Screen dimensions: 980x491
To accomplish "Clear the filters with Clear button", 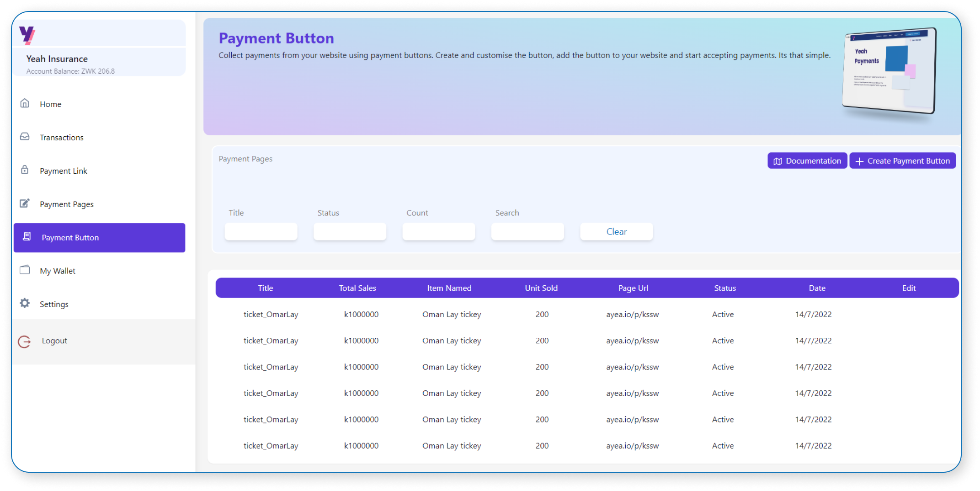I will 616,232.
